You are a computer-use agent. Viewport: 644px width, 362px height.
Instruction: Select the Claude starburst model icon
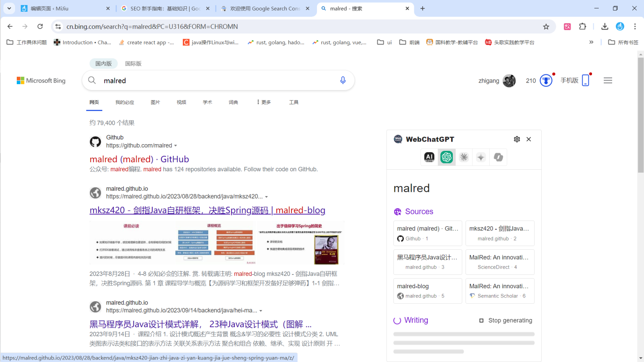click(x=464, y=157)
